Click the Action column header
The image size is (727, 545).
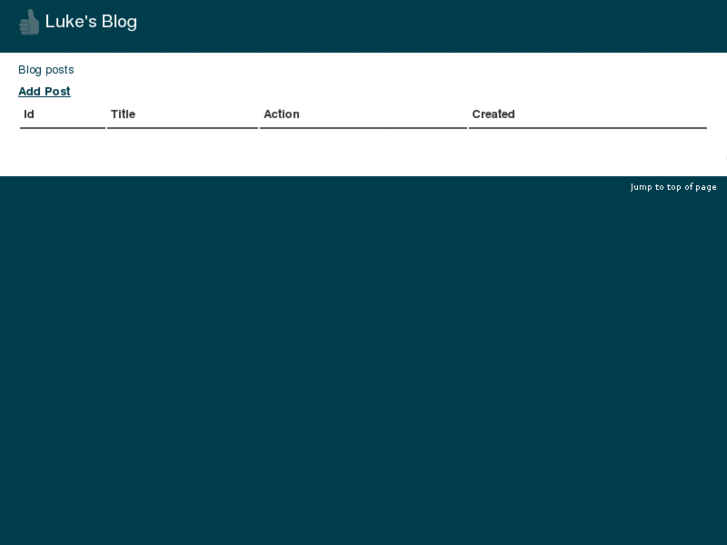[x=281, y=114]
